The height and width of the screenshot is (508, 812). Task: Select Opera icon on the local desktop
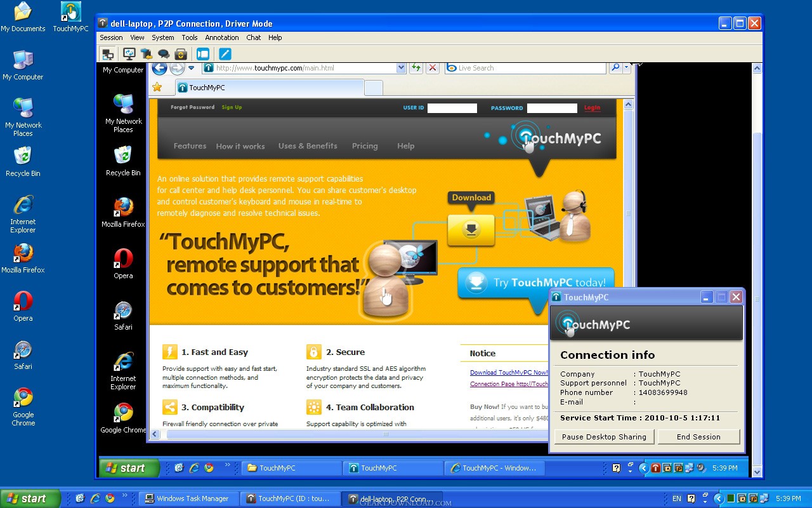click(23, 307)
